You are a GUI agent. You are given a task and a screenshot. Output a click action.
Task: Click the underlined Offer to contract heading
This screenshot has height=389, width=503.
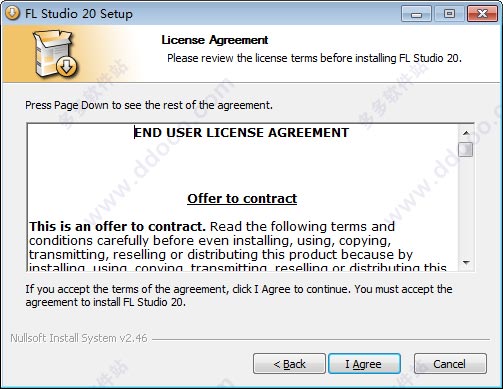pos(242,199)
